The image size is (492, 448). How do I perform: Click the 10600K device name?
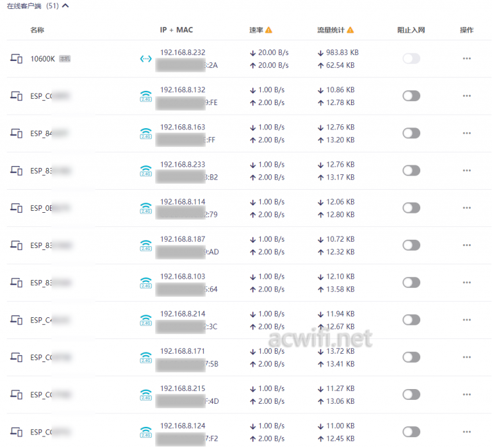click(x=43, y=59)
